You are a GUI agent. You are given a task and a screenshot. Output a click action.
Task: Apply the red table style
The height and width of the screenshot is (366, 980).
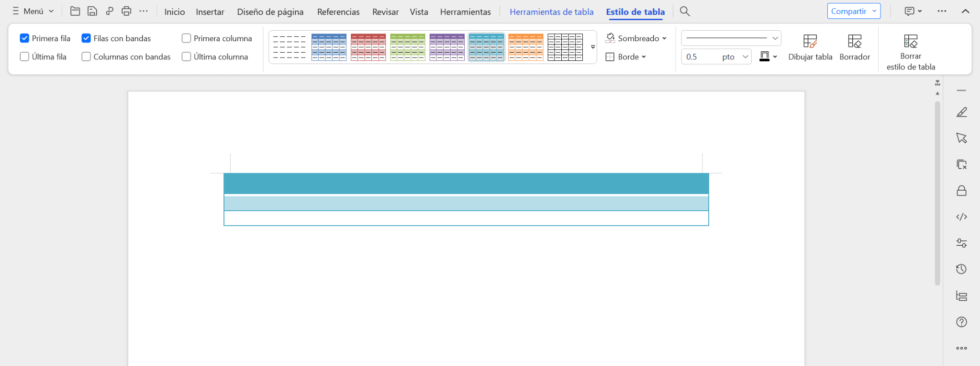[x=368, y=47]
